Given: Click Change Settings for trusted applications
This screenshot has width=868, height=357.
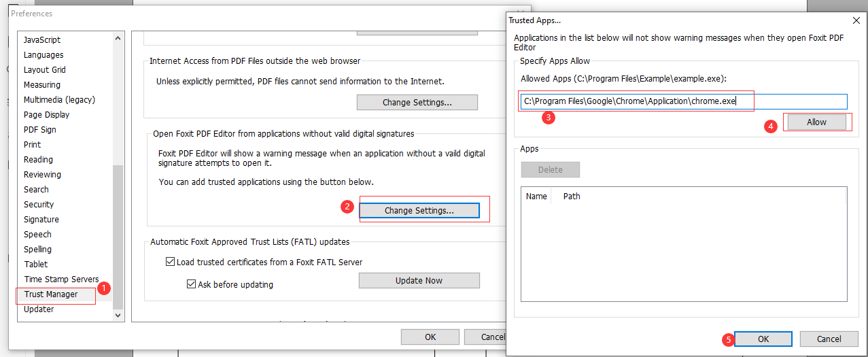Looking at the screenshot, I should (x=419, y=211).
